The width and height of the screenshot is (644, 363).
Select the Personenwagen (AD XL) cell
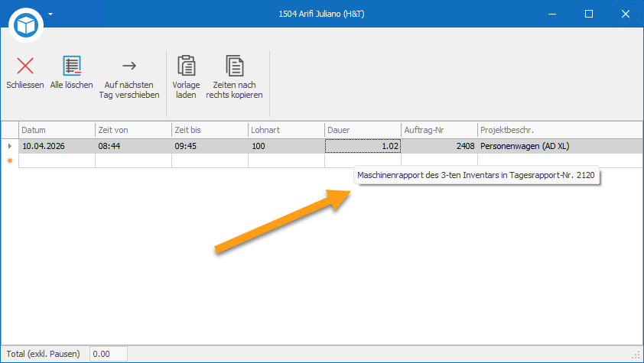560,146
